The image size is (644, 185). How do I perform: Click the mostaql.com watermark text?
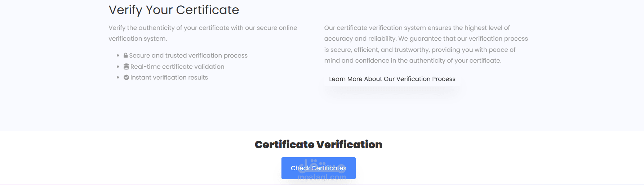pos(321,177)
